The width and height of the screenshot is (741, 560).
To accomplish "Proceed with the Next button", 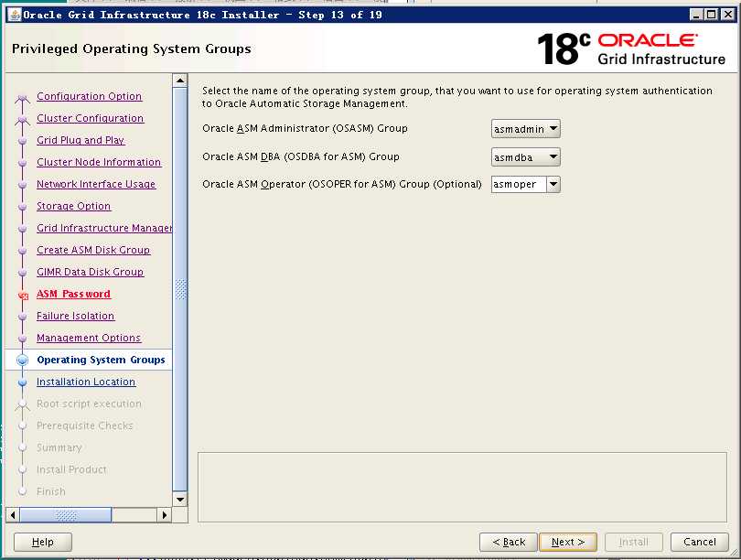I will [568, 542].
